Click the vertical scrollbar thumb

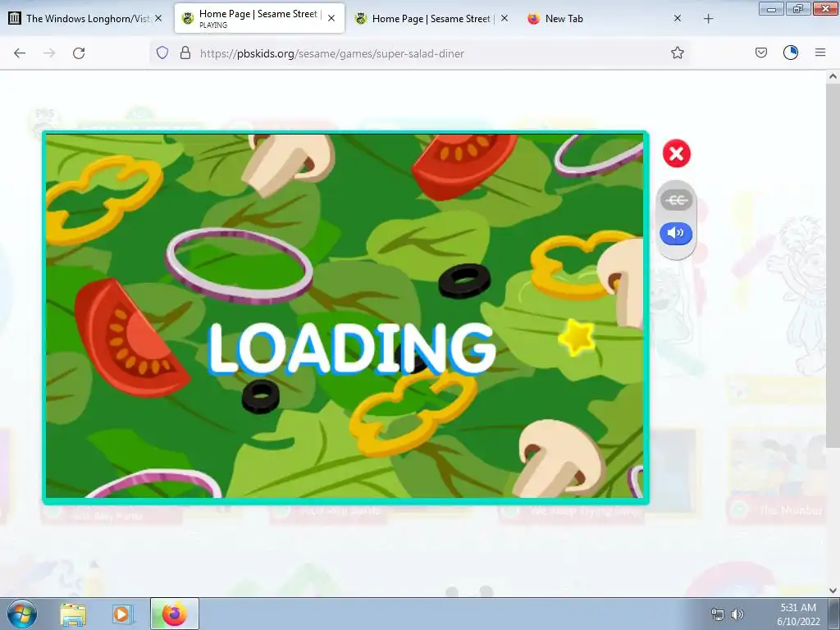tap(833, 266)
